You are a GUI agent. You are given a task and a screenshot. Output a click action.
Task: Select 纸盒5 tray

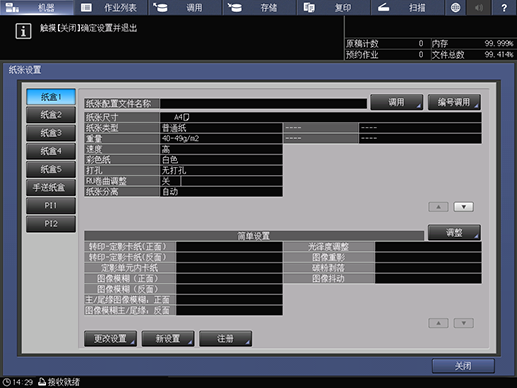coord(51,169)
